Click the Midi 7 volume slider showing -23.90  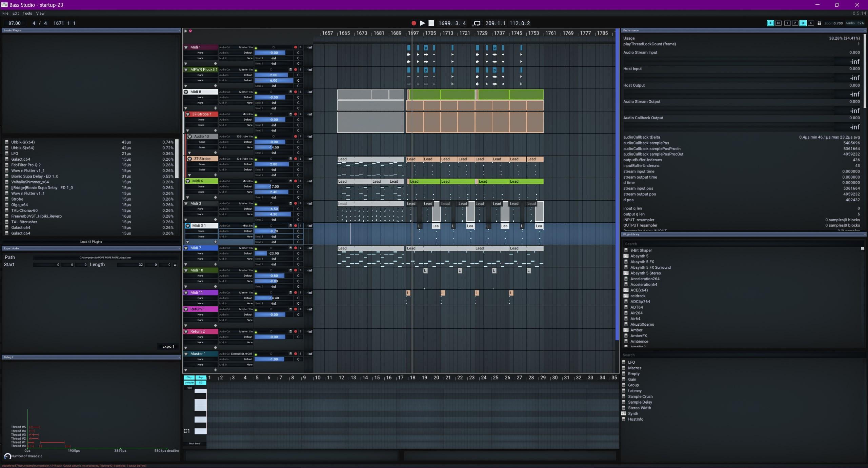tap(273, 253)
